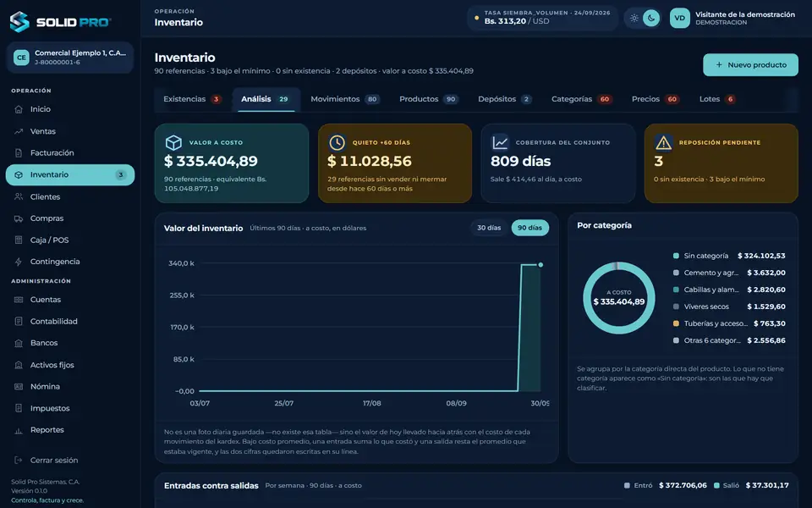This screenshot has width=812, height=508.
Task: Click the Cuentas icon in sidebar
Action: [x=19, y=300]
